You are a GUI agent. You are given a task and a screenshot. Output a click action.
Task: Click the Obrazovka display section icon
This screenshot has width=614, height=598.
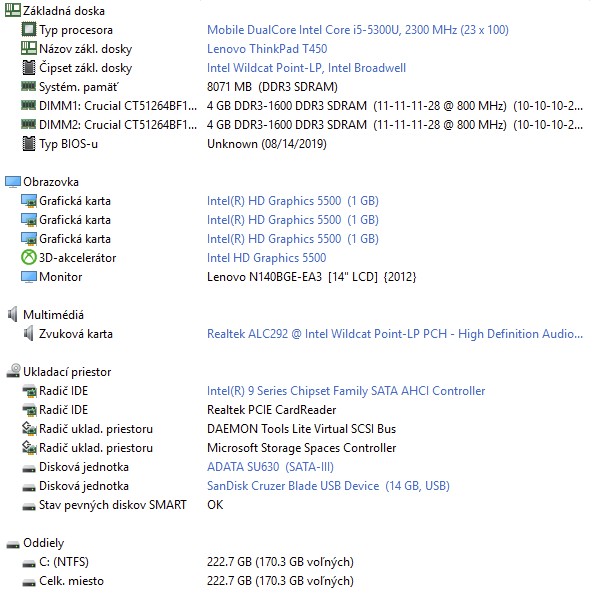click(13, 182)
